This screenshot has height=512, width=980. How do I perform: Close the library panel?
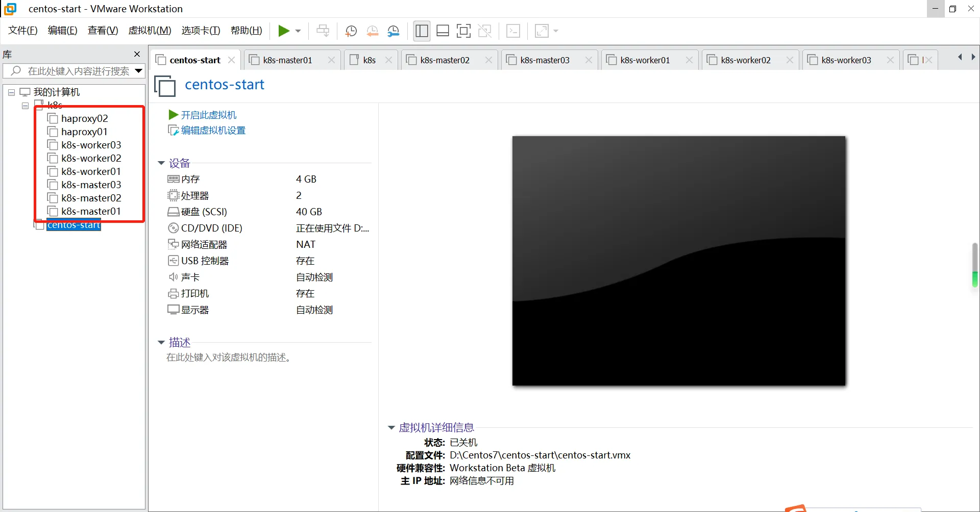pyautogui.click(x=137, y=54)
